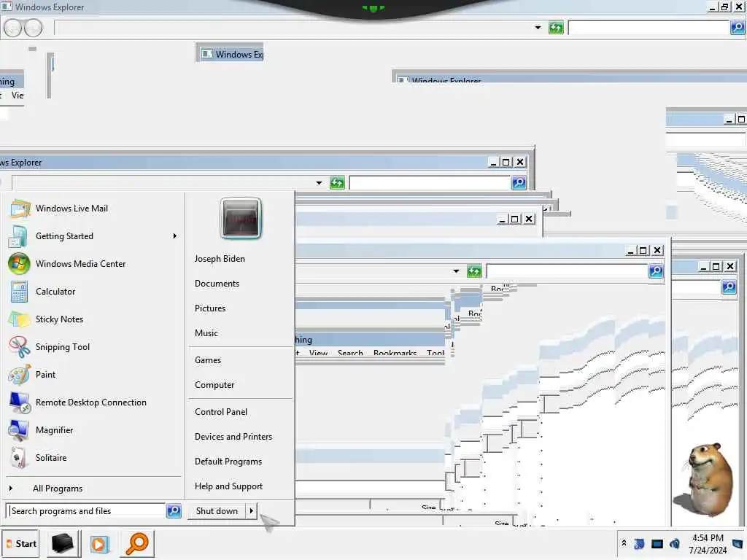
Task: Focus the Search programs and files box
Action: click(x=86, y=511)
